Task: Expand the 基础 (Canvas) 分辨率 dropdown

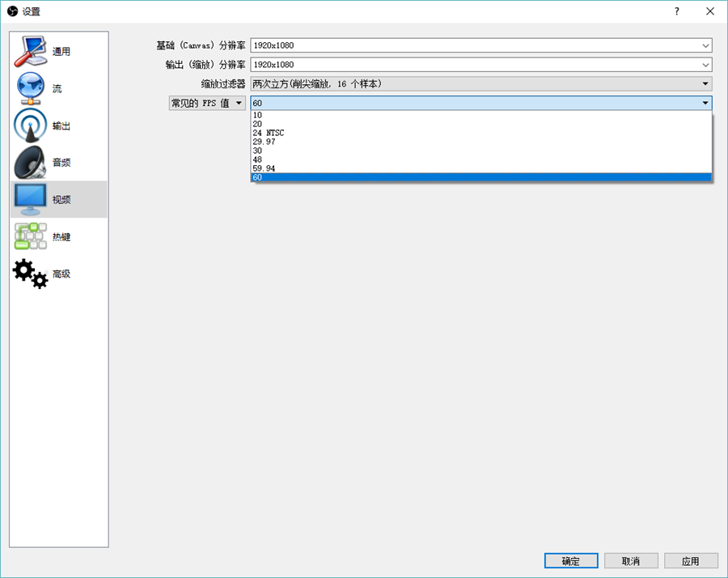Action: (x=480, y=45)
